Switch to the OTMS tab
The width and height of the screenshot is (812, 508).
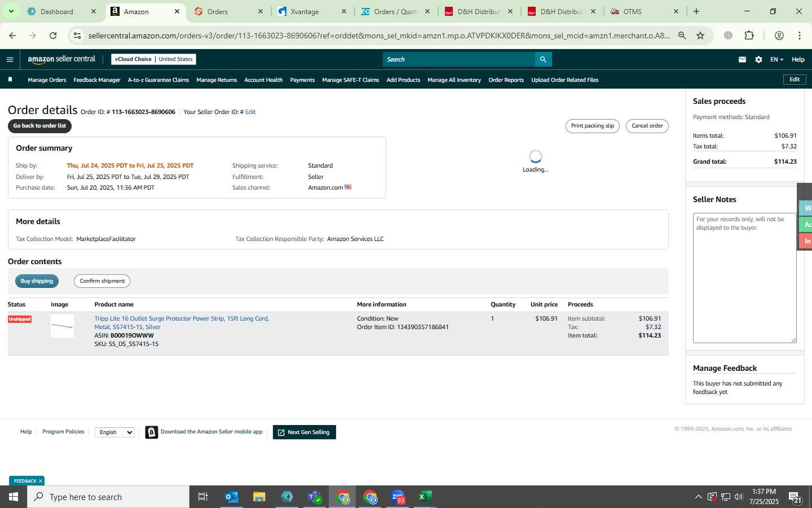[633, 11]
